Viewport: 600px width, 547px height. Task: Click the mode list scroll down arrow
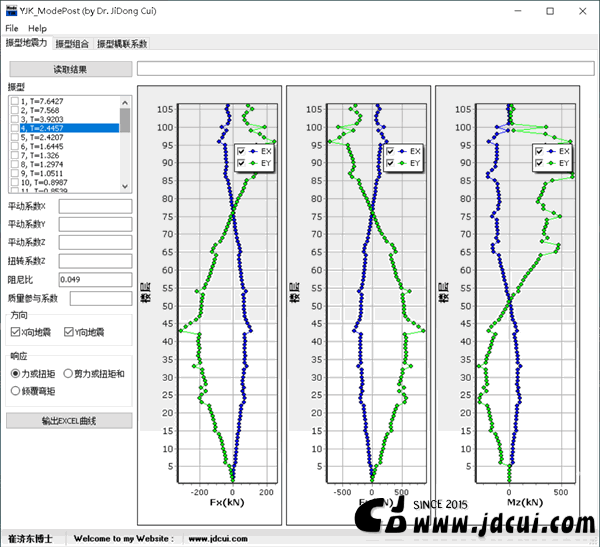coord(125,186)
